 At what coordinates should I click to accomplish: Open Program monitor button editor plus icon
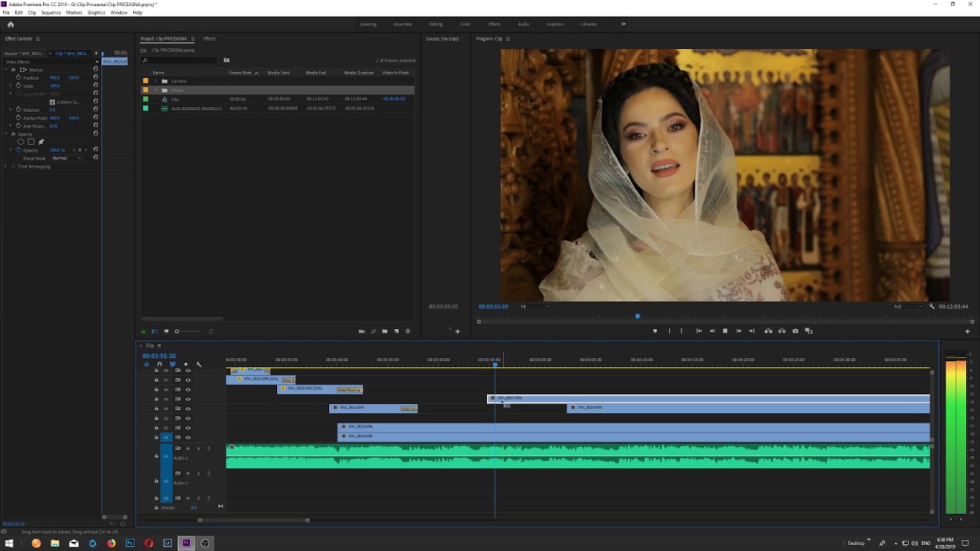click(967, 331)
